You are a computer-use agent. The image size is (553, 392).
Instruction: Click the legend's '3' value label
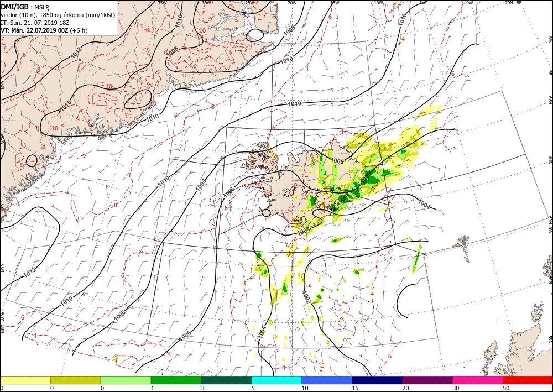pos(203,389)
